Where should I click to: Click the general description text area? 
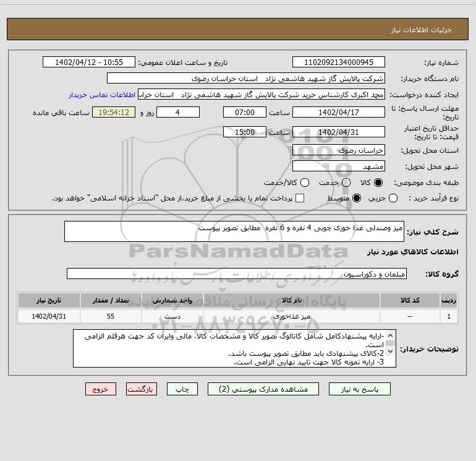tap(234, 231)
